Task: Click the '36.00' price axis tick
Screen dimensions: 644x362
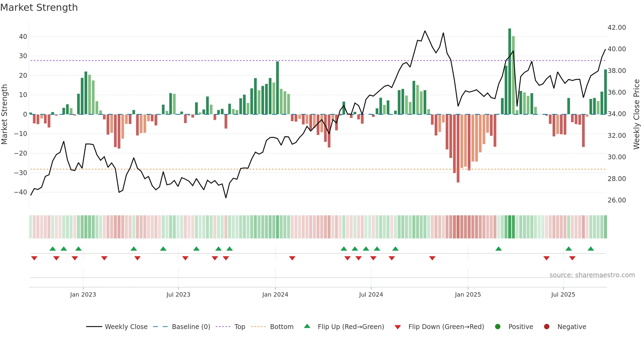Action: (x=617, y=92)
